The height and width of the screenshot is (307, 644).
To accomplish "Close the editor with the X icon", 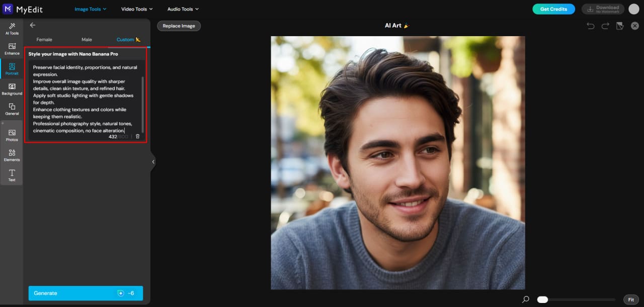I will click(x=635, y=26).
